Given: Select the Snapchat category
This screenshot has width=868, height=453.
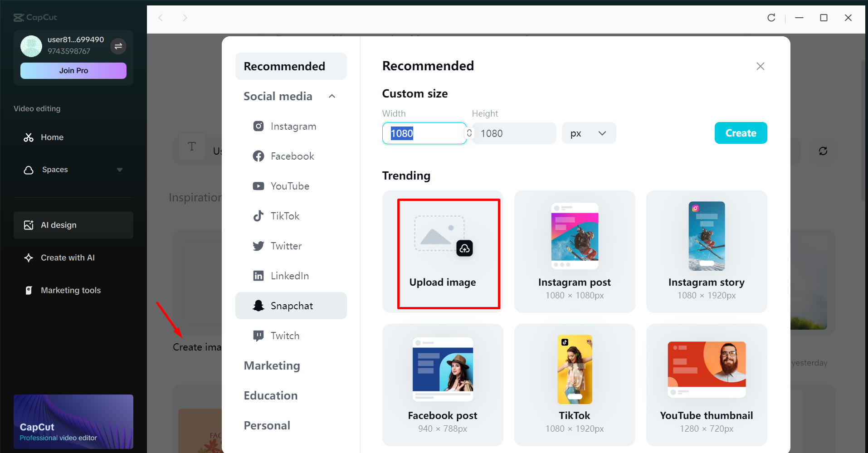Looking at the screenshot, I should [292, 306].
